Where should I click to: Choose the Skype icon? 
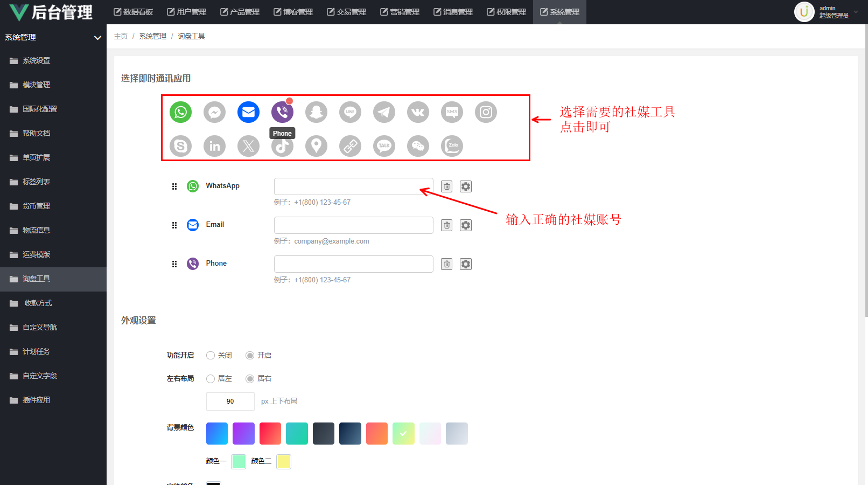(x=180, y=146)
